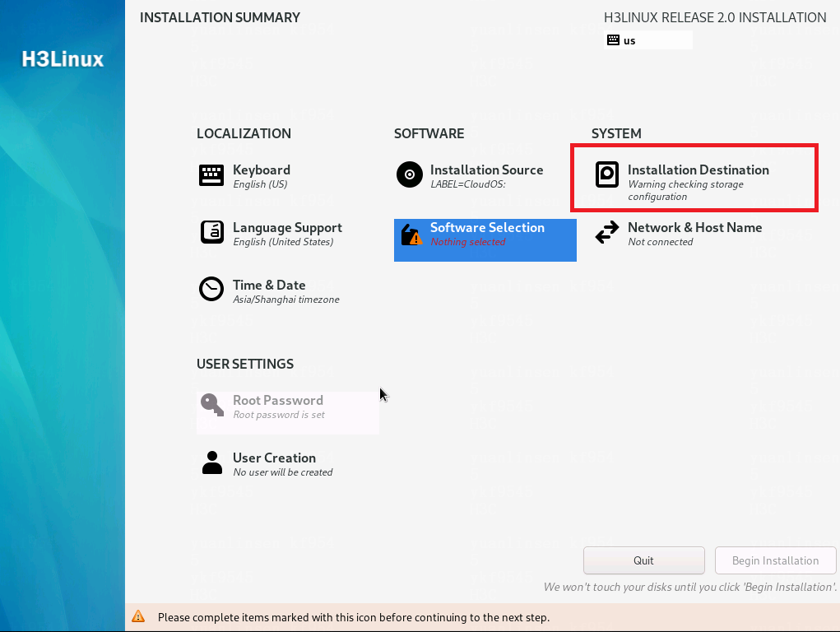Click the 'No user will be created' text
This screenshot has width=840, height=632.
(283, 472)
